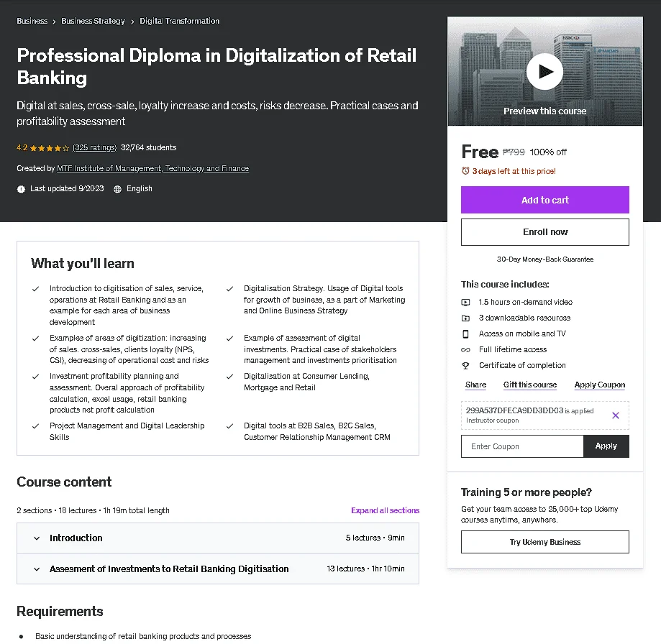Click the infinity lifetime access icon

pos(465,349)
